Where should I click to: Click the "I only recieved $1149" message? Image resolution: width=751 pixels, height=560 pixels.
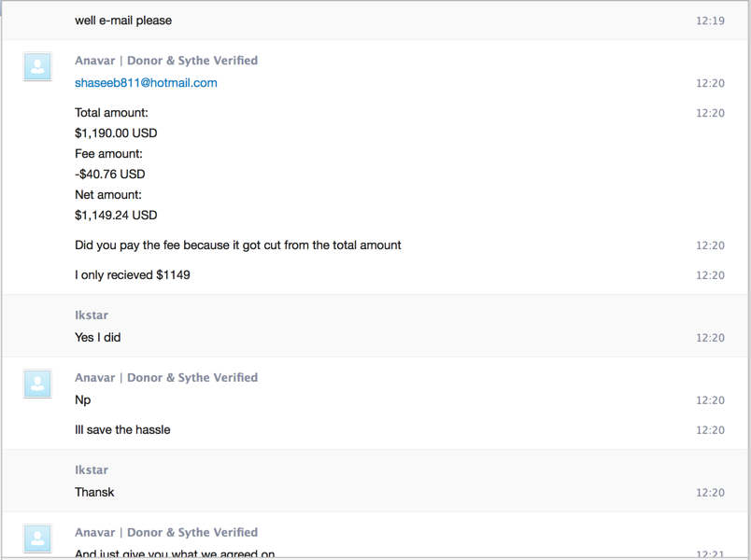133,275
